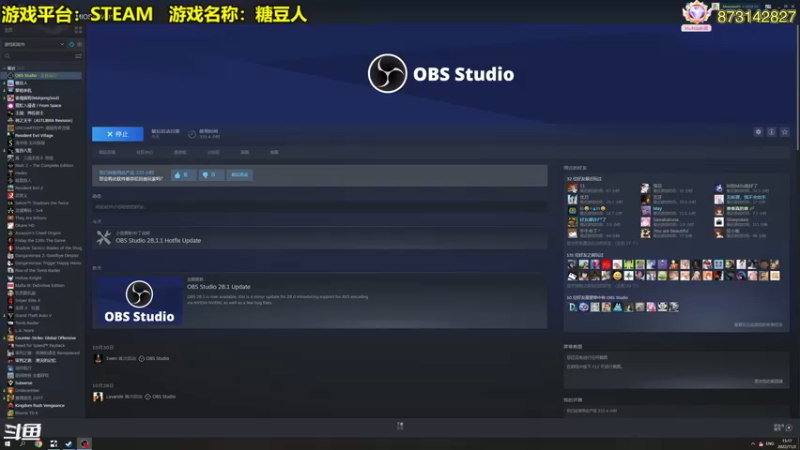Collapse the recent games section header
Screen dimensions: 800x450
click(14, 68)
